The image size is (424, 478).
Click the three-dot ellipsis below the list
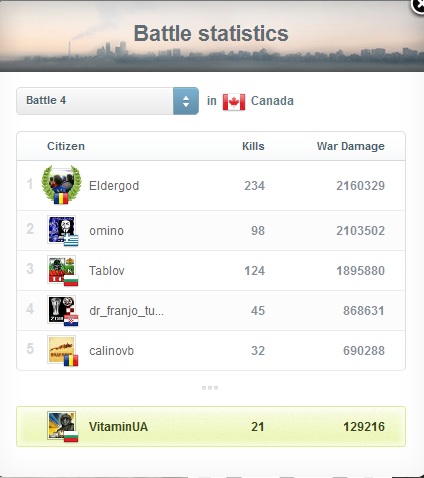coord(210,388)
